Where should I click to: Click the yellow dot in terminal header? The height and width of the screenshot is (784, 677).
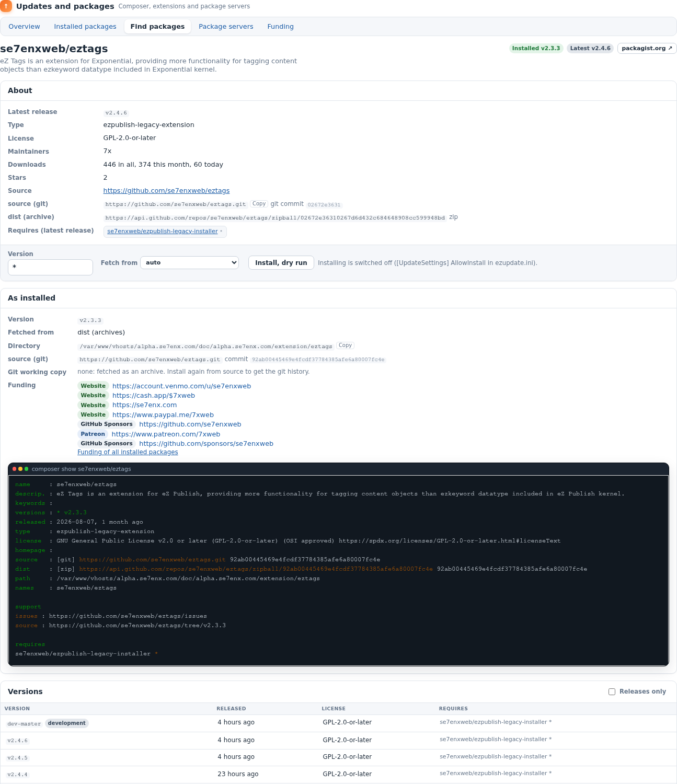pyautogui.click(x=20, y=469)
